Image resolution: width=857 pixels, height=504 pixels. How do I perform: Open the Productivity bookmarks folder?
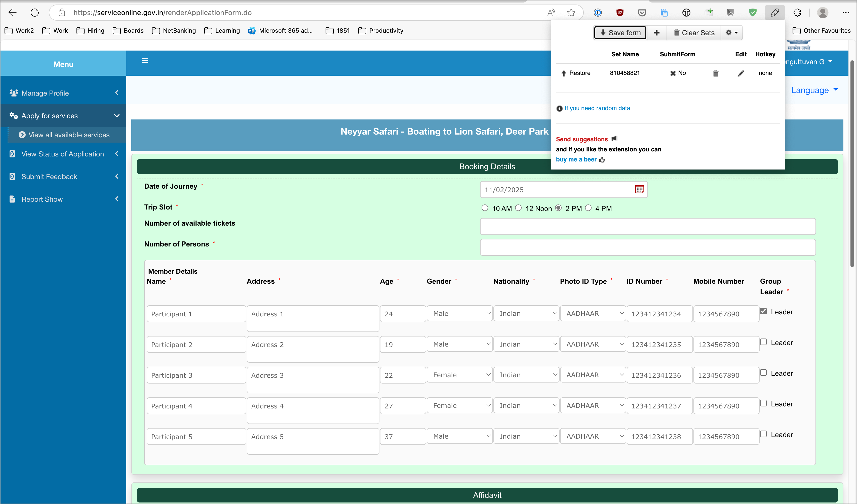click(x=380, y=30)
